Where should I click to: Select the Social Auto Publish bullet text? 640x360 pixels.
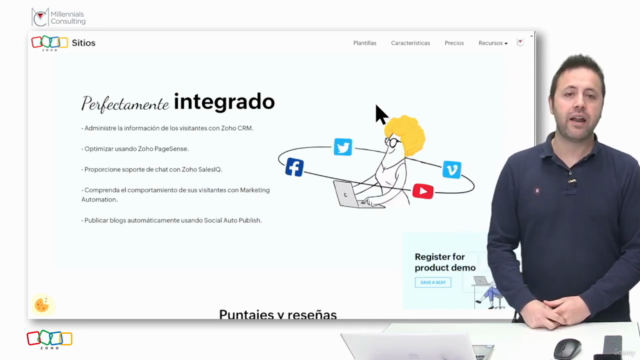[171, 220]
